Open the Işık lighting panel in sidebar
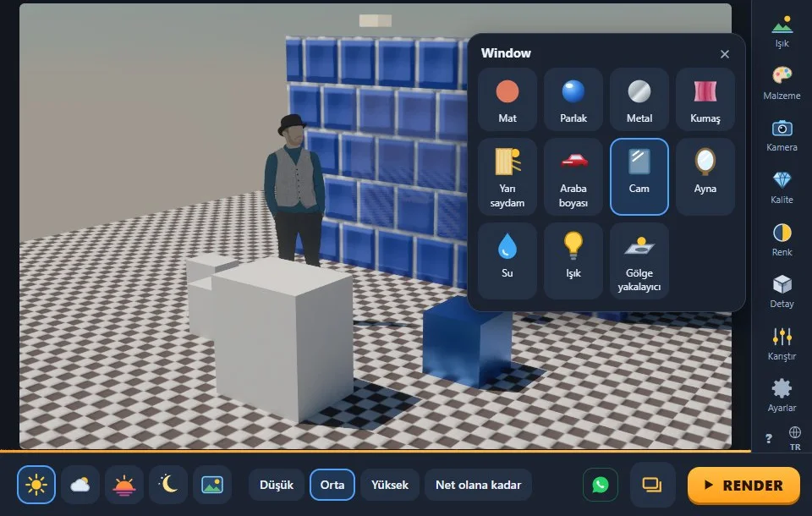 tap(782, 31)
